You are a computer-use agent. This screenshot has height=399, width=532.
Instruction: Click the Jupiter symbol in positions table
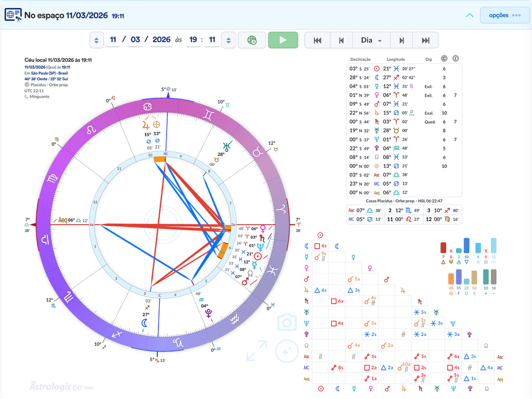point(376,113)
